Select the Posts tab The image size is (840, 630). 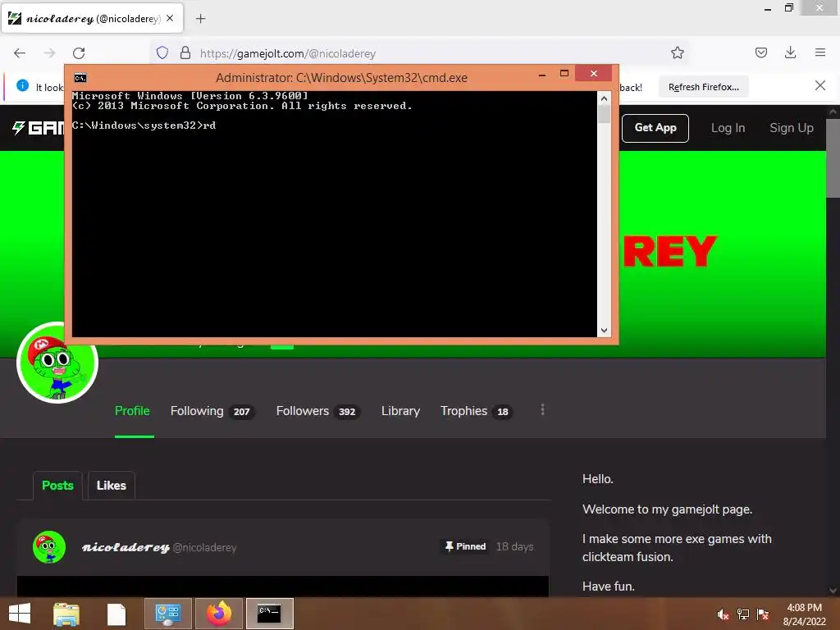pos(57,486)
